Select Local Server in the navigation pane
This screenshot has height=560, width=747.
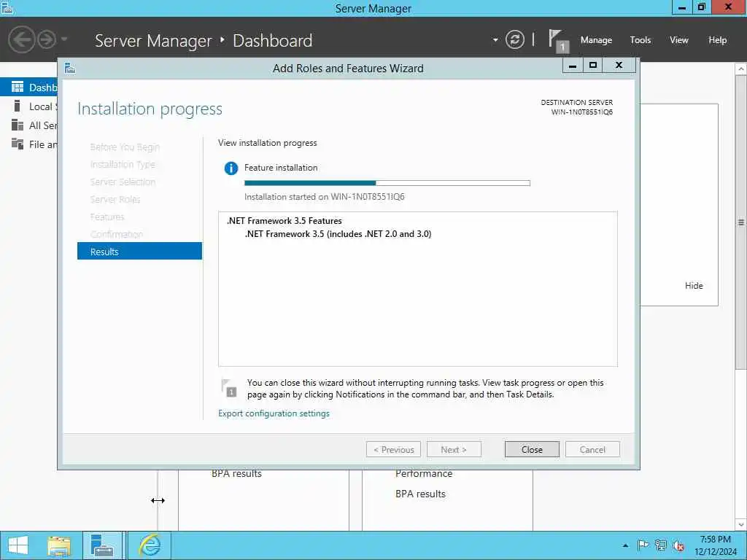pyautogui.click(x=28, y=106)
